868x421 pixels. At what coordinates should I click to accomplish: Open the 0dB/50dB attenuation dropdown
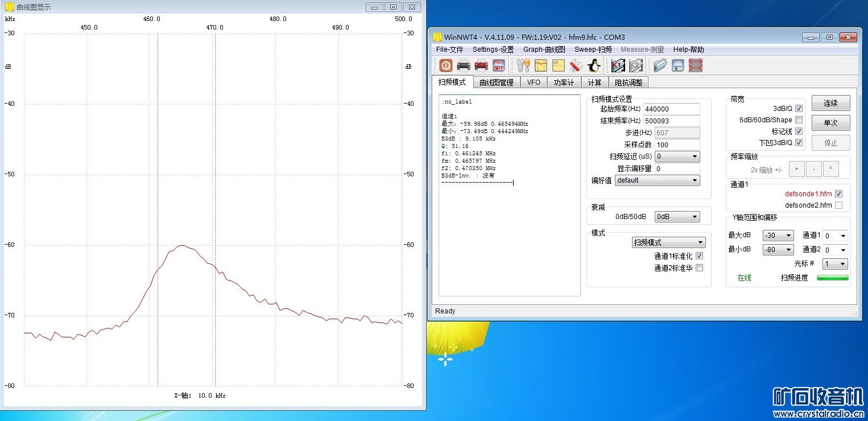tap(677, 217)
